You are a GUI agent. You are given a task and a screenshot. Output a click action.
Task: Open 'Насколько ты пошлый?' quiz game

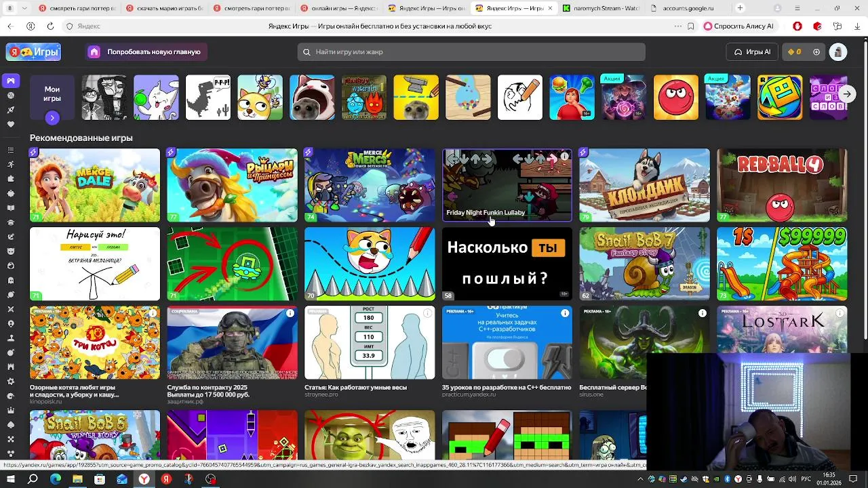point(507,264)
